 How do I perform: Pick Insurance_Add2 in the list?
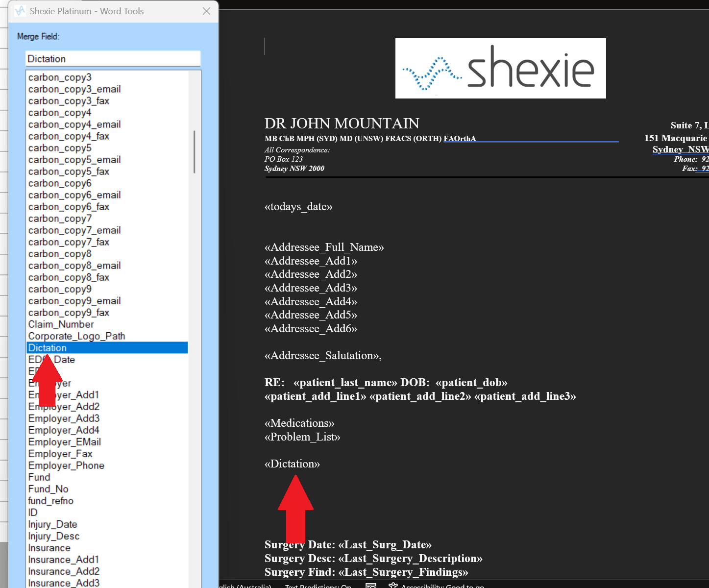107,571
